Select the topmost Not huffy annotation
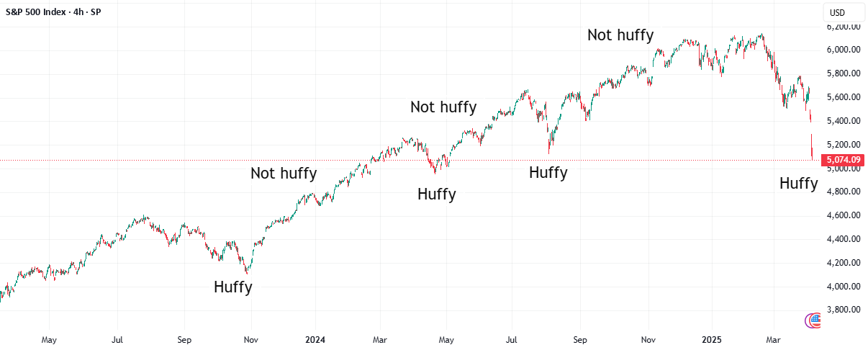The height and width of the screenshot is (350, 868). [x=620, y=35]
